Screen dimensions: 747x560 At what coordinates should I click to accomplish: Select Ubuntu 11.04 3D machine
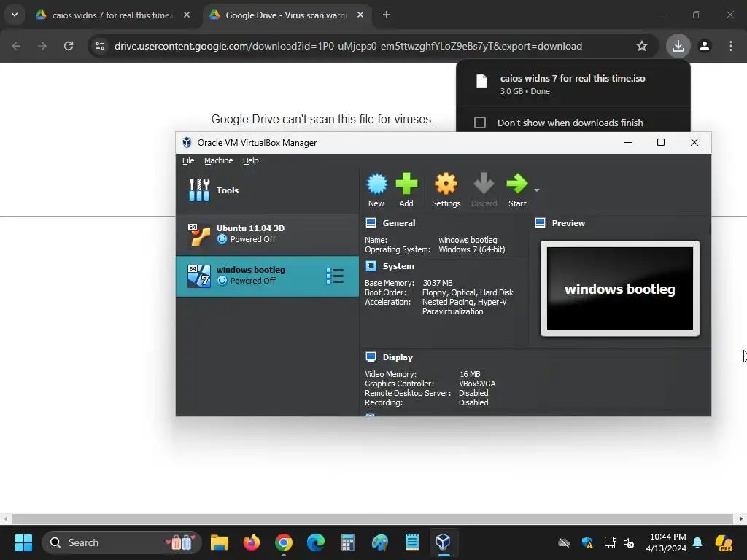[267, 234]
